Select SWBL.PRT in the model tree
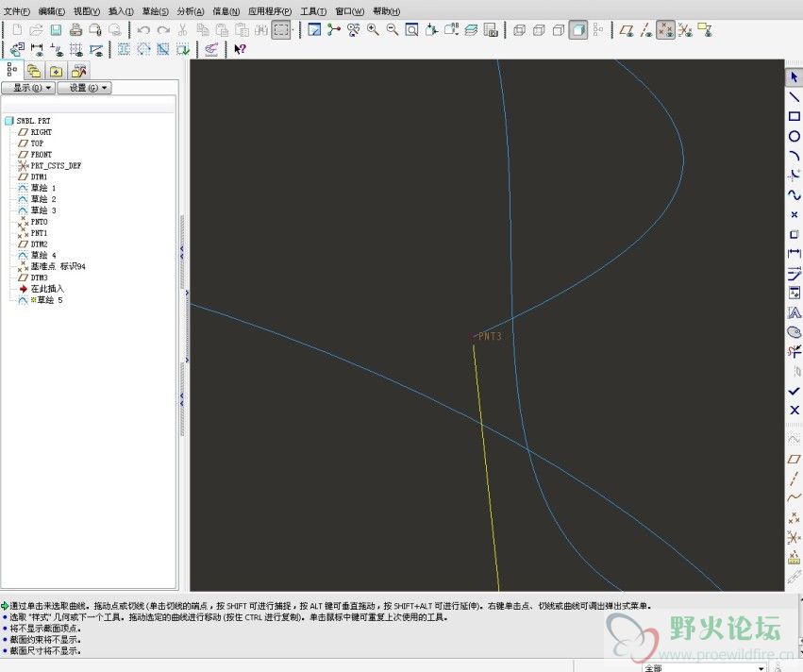Screen dimensions: 803x672 click(33, 121)
